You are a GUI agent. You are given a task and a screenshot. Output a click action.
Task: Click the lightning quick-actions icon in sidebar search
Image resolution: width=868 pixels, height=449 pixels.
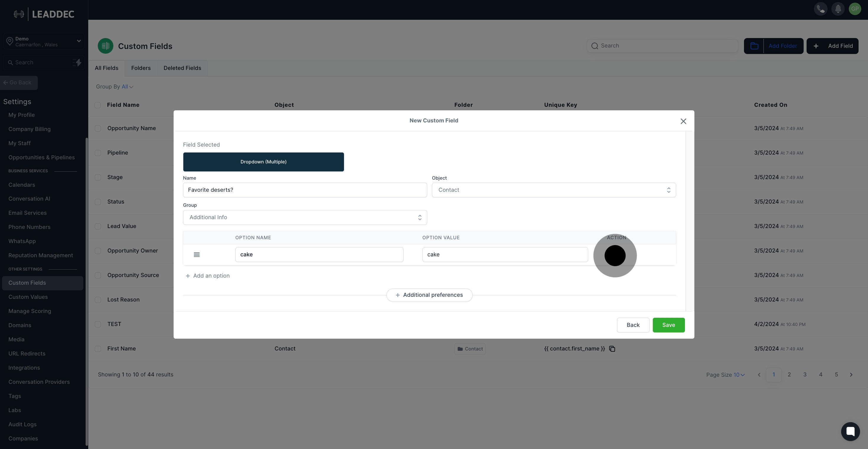point(77,62)
